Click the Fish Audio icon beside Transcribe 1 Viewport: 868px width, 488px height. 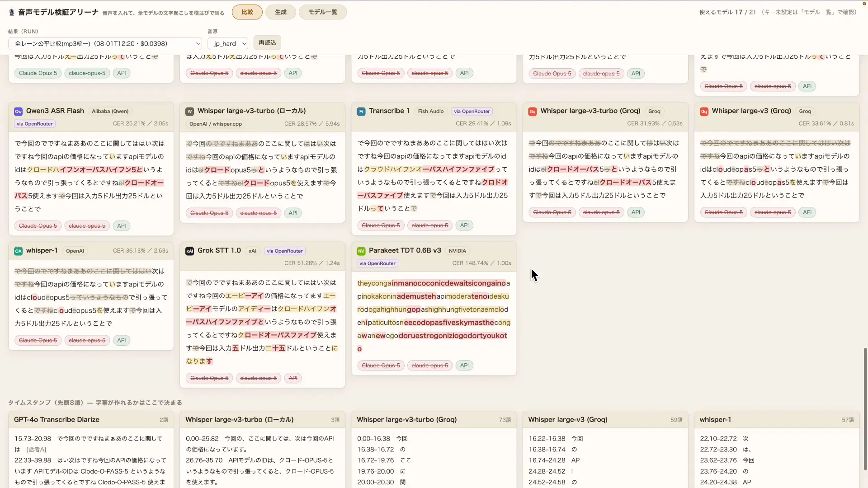361,111
